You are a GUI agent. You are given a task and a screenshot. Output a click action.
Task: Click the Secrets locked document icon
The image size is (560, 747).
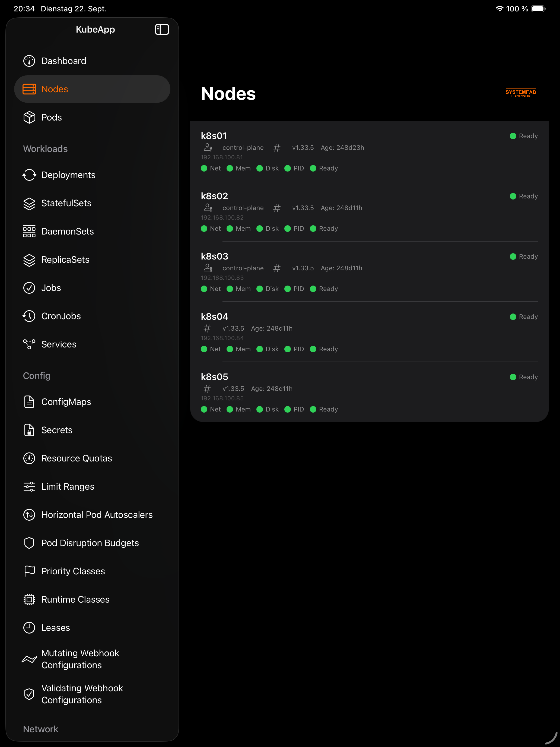pyautogui.click(x=29, y=430)
